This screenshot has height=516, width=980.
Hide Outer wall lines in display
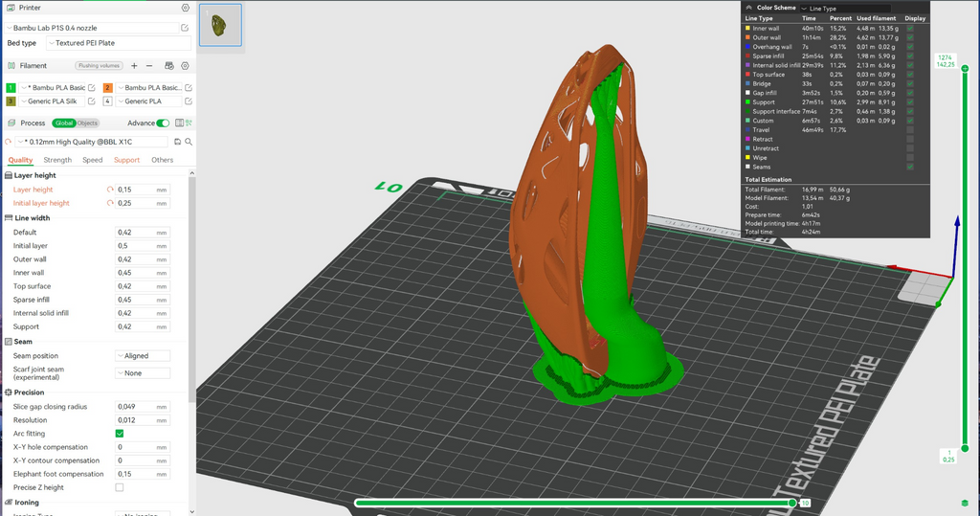(x=910, y=37)
